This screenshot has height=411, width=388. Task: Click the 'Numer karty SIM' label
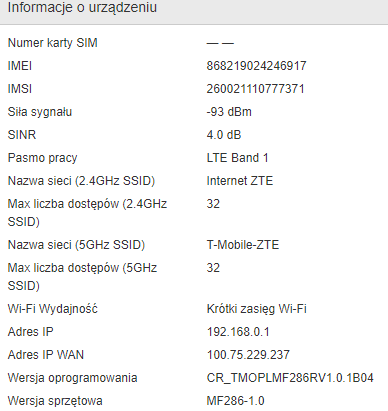click(52, 43)
